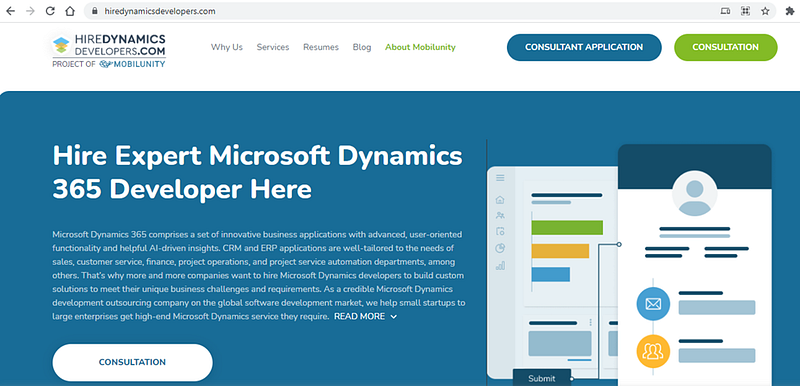Click the Submit button in illustration
Viewport: 800px width, 386px height.
click(542, 378)
